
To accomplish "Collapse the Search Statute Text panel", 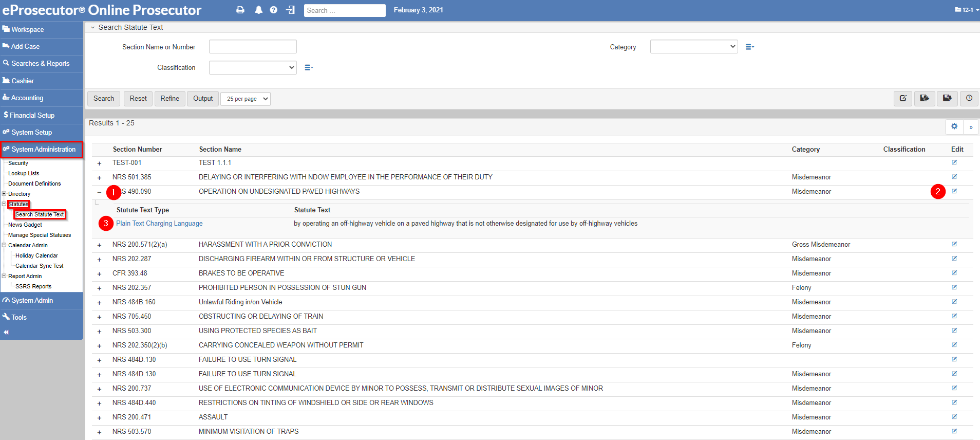I will (x=92, y=28).
